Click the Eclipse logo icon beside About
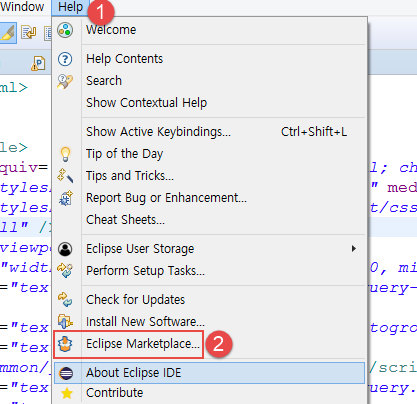The image size is (417, 404). (x=66, y=373)
